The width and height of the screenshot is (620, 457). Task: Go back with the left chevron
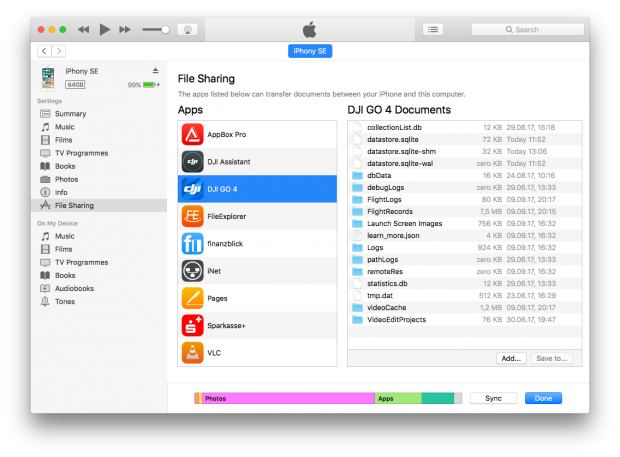(44, 51)
